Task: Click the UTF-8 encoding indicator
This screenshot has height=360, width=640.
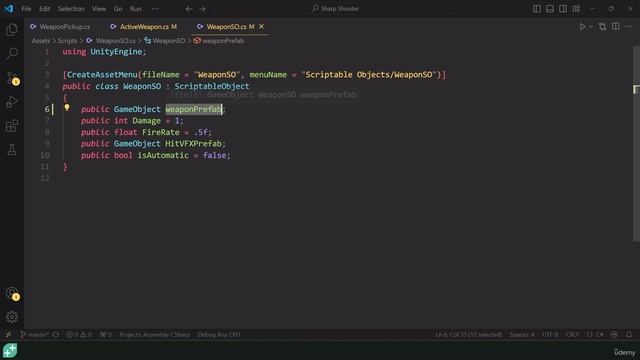Action: [550, 334]
